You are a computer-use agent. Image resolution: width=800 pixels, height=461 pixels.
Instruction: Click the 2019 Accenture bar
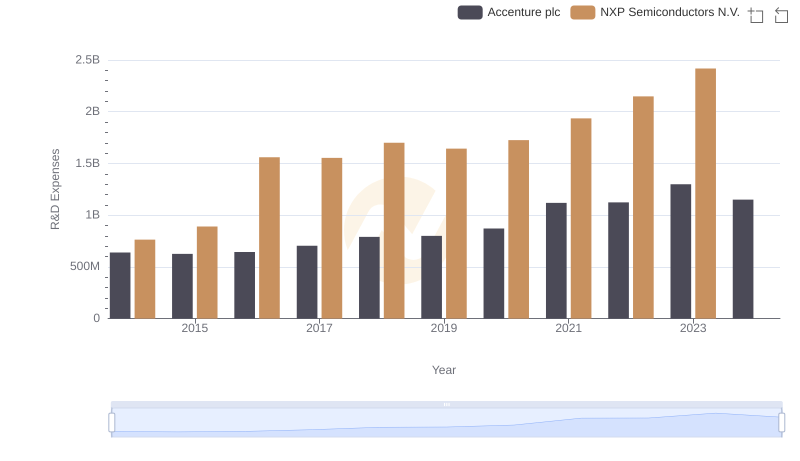[432, 277]
